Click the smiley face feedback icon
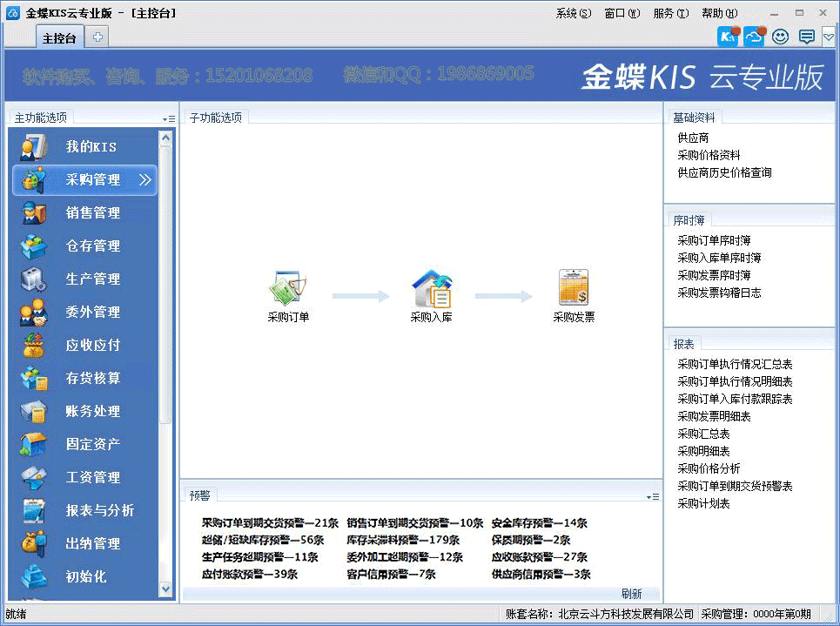The image size is (840, 626). [x=780, y=37]
